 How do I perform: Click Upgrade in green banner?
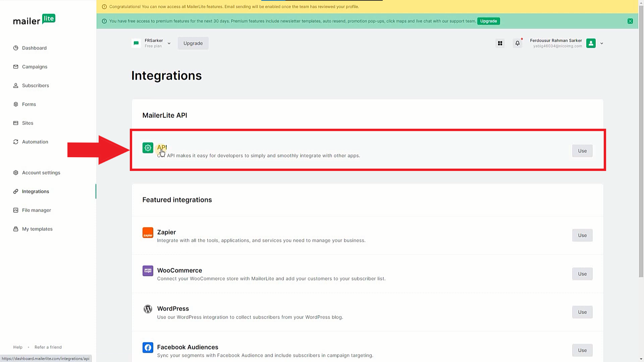(488, 21)
